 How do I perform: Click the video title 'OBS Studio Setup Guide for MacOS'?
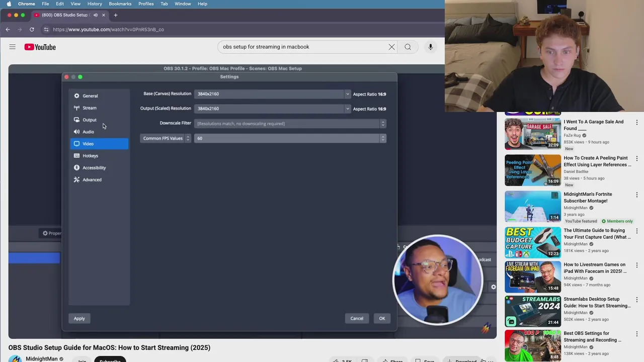coord(109,347)
